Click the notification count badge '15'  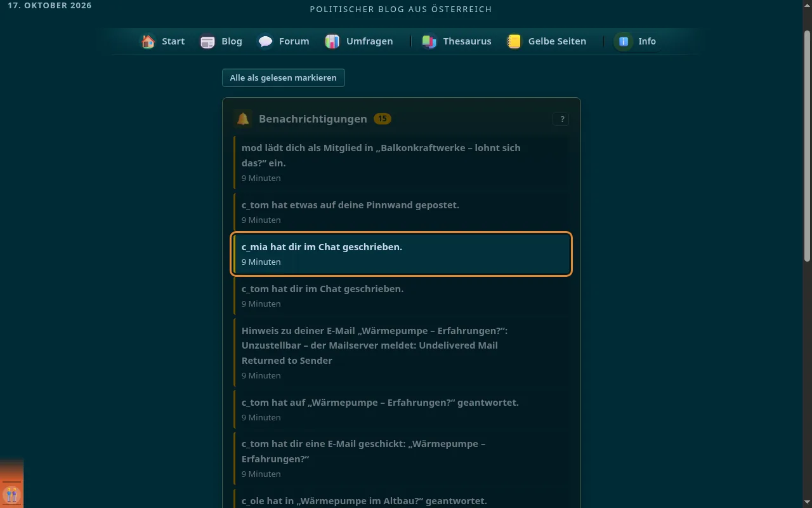(x=382, y=119)
